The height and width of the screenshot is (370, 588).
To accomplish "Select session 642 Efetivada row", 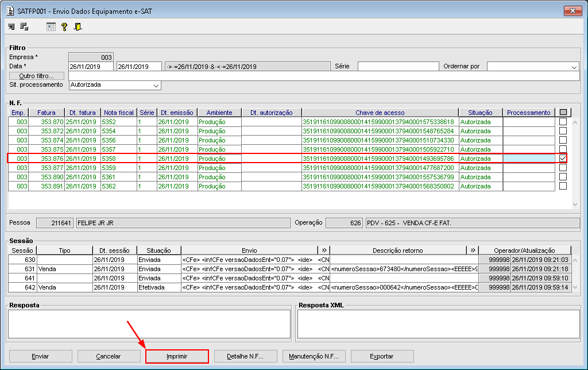I will tap(289, 287).
